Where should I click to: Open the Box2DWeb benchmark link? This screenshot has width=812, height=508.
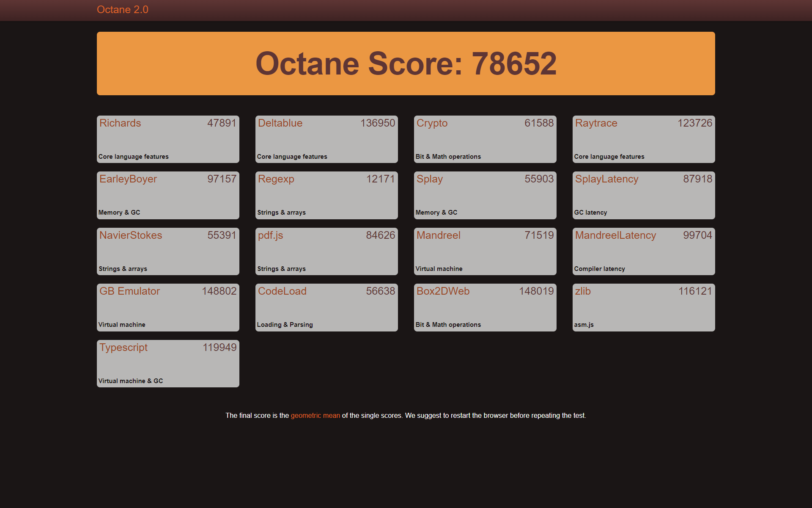[x=443, y=291]
